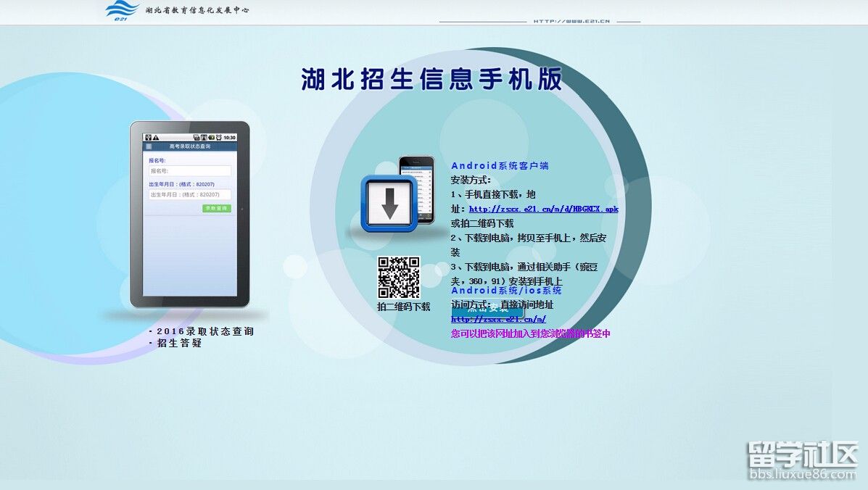The height and width of the screenshot is (490, 868).
Task: Click the menu icon in tablet title bar
Action: point(149,146)
